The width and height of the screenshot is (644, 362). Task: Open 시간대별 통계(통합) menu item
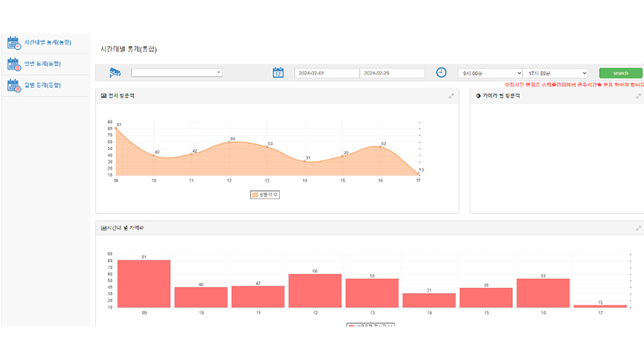(48, 43)
